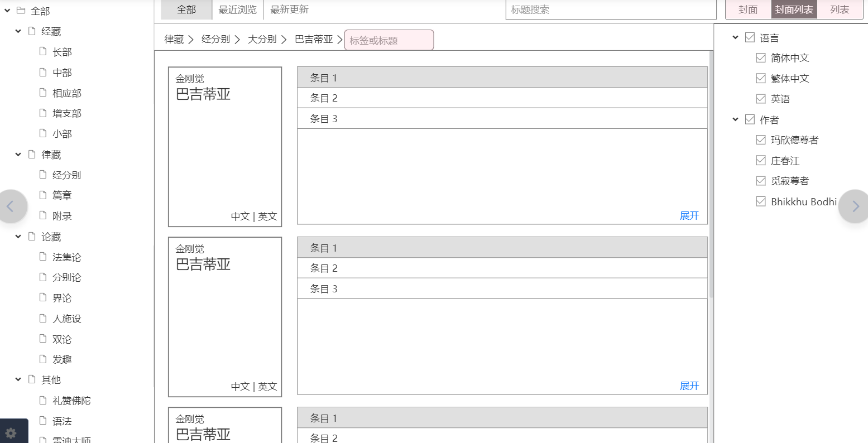
Task: Select the 封面 view mode
Action: click(748, 9)
